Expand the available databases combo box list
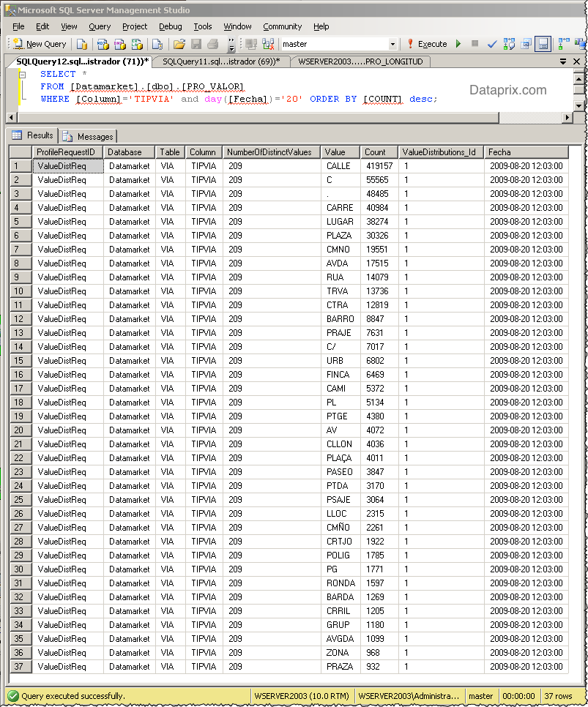 tap(393, 44)
